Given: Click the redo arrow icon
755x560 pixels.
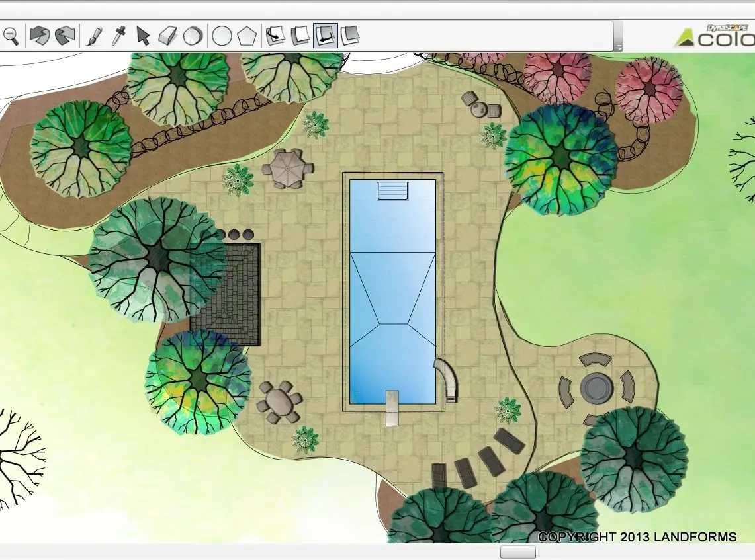Looking at the screenshot, I should 65,36.
